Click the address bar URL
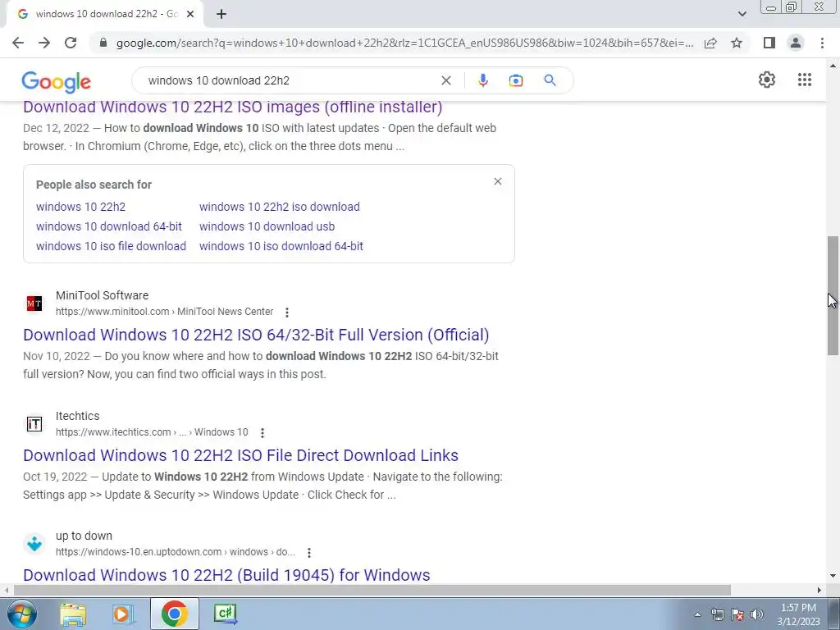Screen dimensions: 840x630 coord(404,43)
